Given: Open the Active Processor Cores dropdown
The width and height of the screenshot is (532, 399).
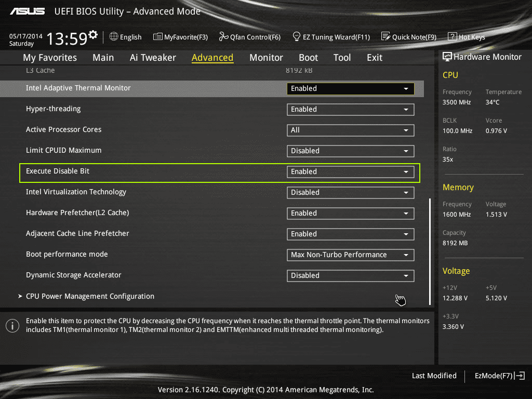Looking at the screenshot, I should coord(351,130).
